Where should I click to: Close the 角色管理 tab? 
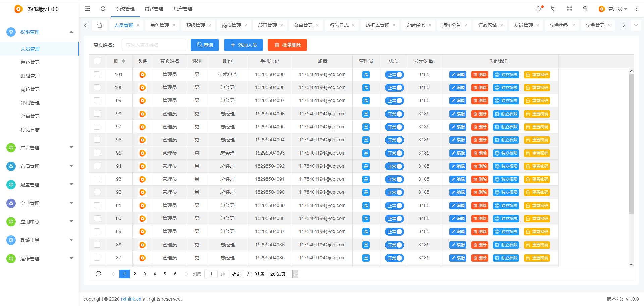point(174,25)
